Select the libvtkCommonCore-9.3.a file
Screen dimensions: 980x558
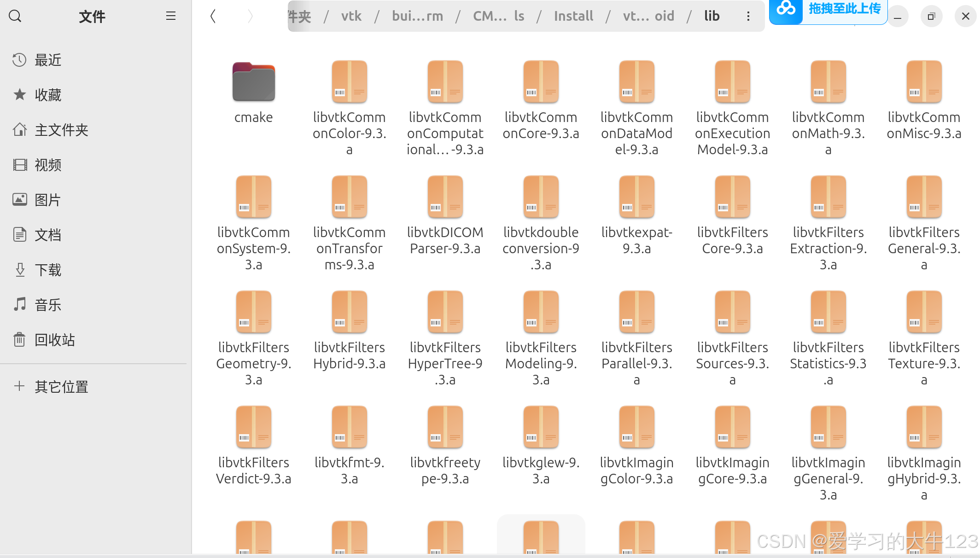(541, 82)
